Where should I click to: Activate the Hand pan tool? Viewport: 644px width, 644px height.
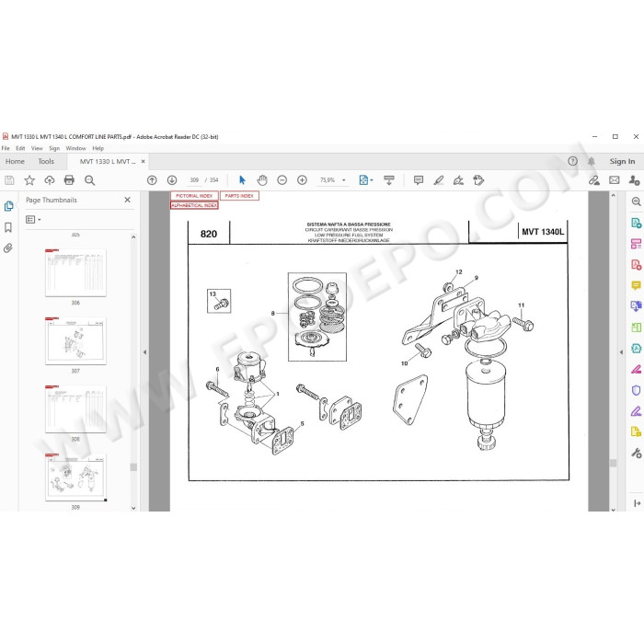click(262, 180)
